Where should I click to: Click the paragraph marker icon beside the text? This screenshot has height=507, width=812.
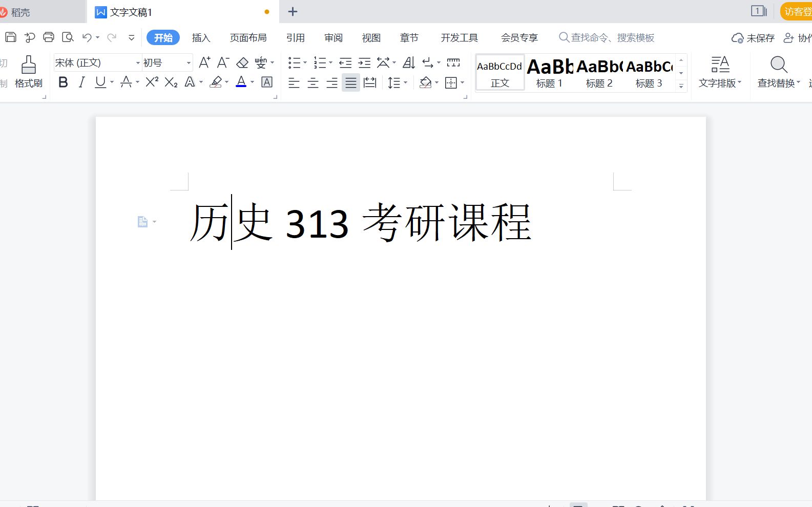click(143, 221)
